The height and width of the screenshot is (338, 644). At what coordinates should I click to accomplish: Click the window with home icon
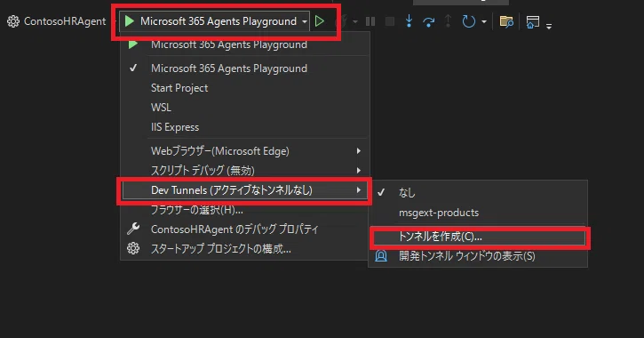pos(533,22)
